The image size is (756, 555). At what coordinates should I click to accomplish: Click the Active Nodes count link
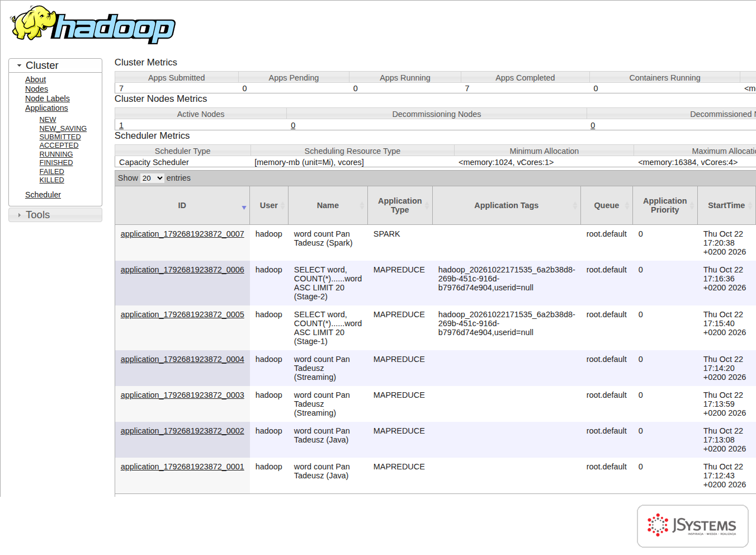click(x=121, y=125)
